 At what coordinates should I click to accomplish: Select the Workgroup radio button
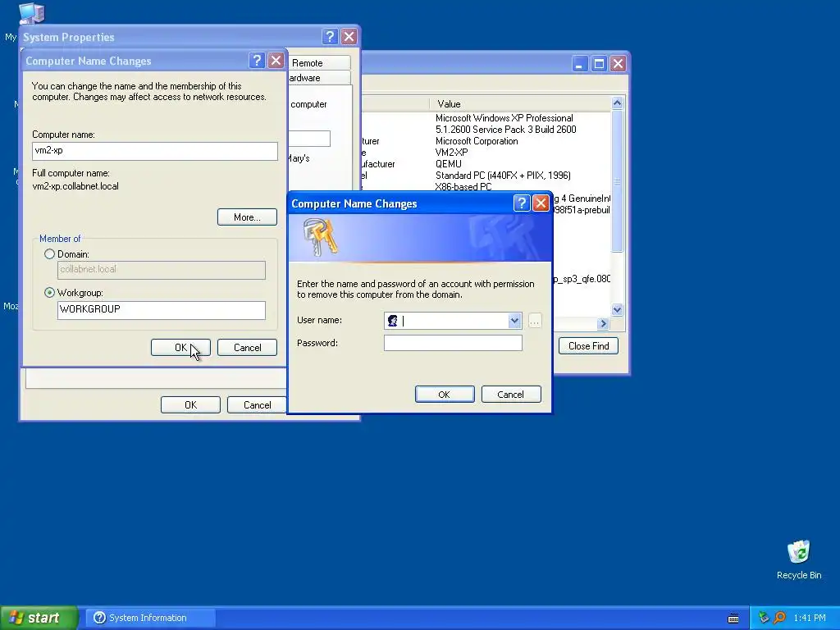pyautogui.click(x=50, y=293)
